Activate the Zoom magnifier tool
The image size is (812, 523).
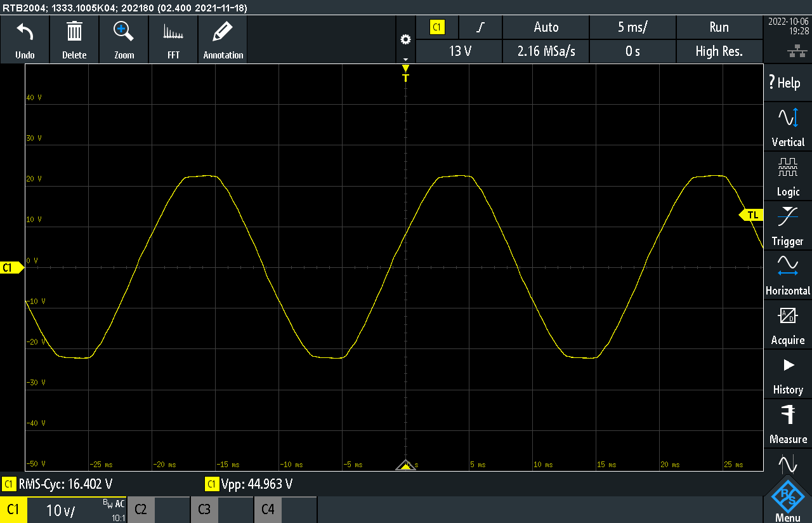pos(124,31)
